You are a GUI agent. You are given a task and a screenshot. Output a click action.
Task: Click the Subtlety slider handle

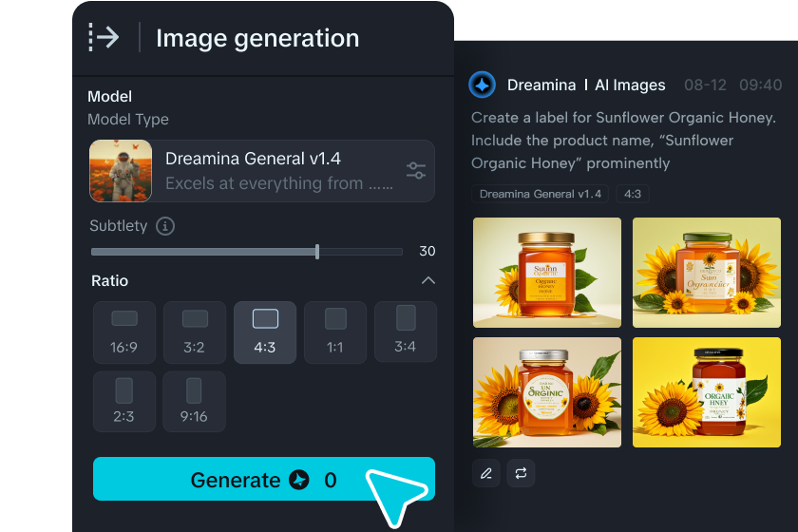[317, 252]
